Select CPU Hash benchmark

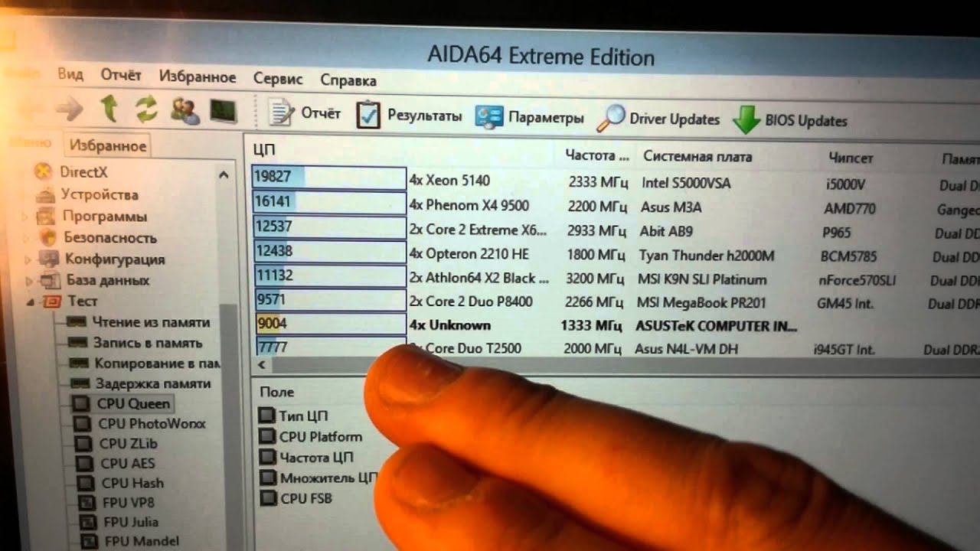(132, 483)
